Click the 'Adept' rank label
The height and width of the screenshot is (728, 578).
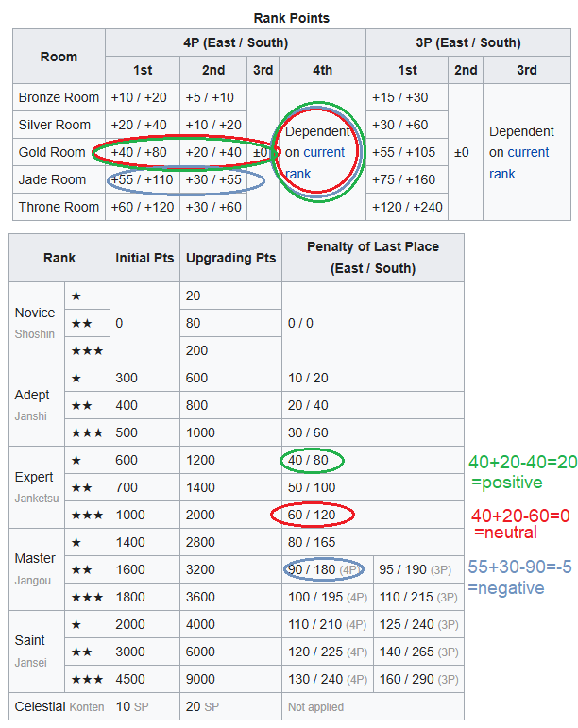tap(32, 395)
